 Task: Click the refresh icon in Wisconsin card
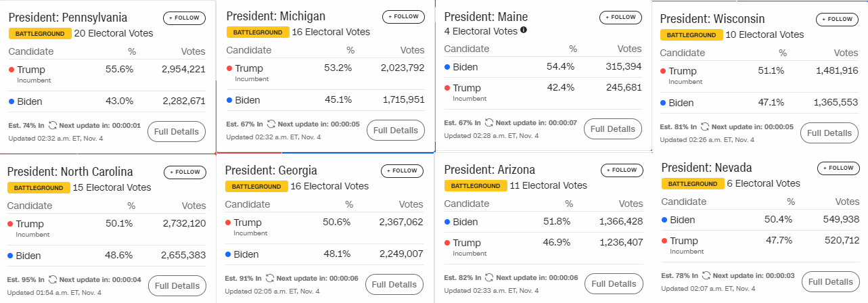pos(705,126)
